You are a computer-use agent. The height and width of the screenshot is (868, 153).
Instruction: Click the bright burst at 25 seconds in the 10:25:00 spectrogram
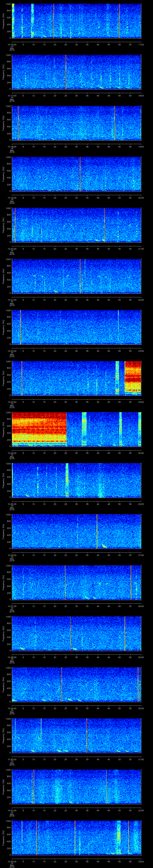click(67, 480)
